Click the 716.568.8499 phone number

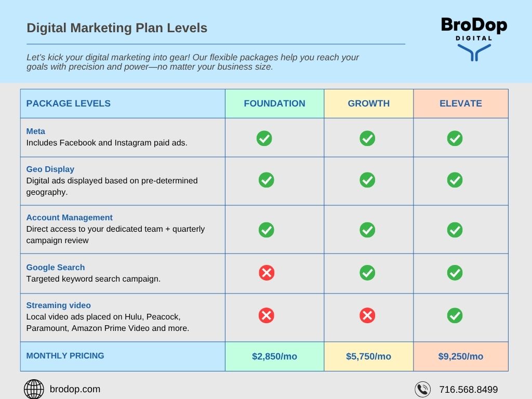pyautogui.click(x=468, y=390)
